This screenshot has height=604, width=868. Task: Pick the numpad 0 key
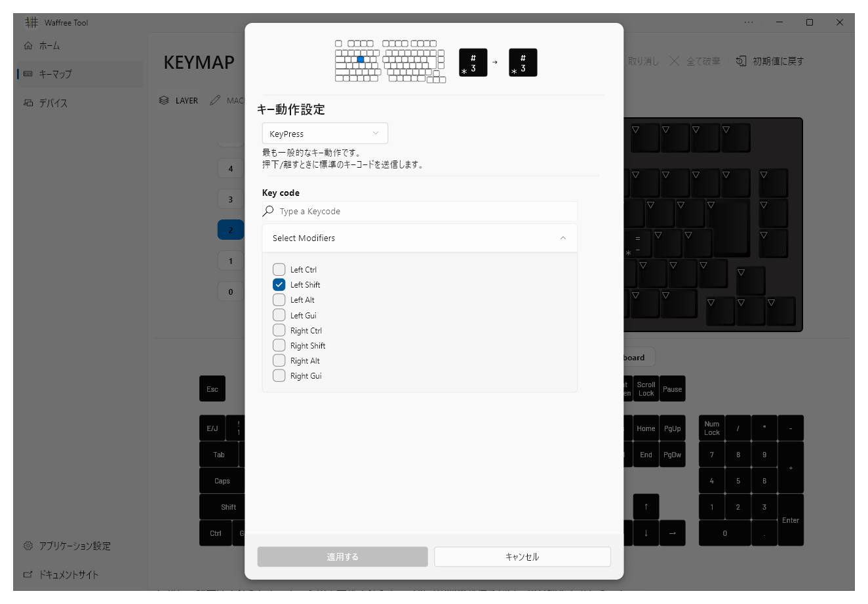point(724,533)
